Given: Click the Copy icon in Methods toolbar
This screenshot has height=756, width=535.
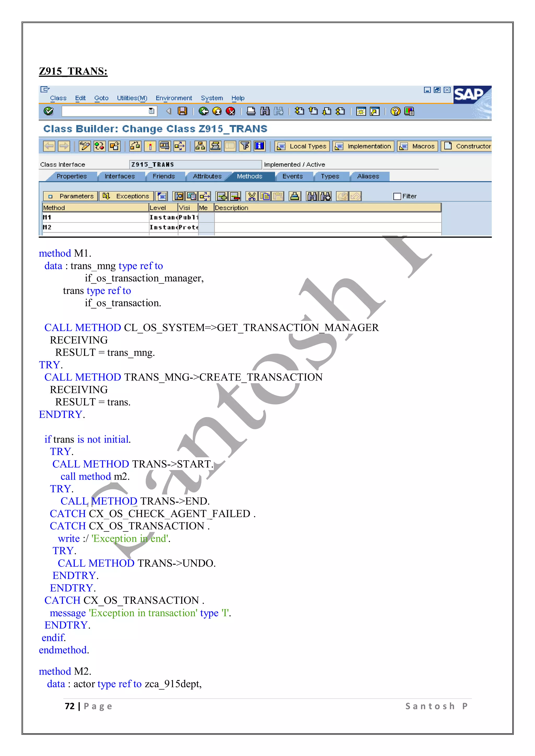Looking at the screenshot, I should click(x=265, y=196).
